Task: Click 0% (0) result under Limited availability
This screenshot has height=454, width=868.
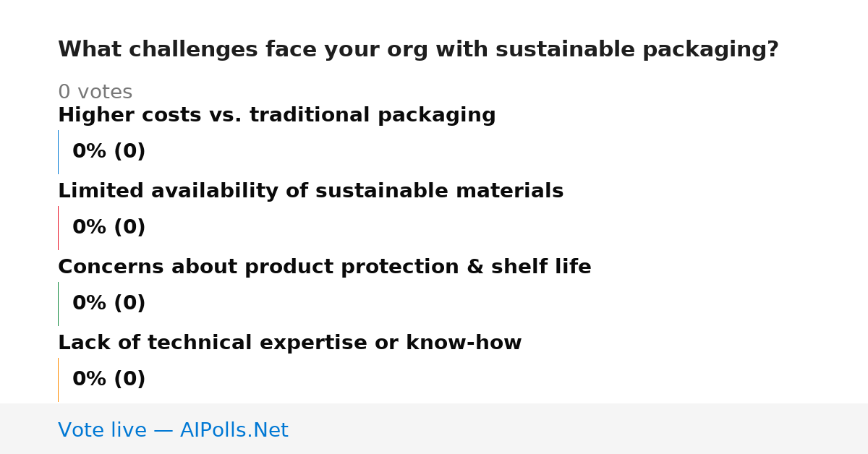Action: click(109, 228)
